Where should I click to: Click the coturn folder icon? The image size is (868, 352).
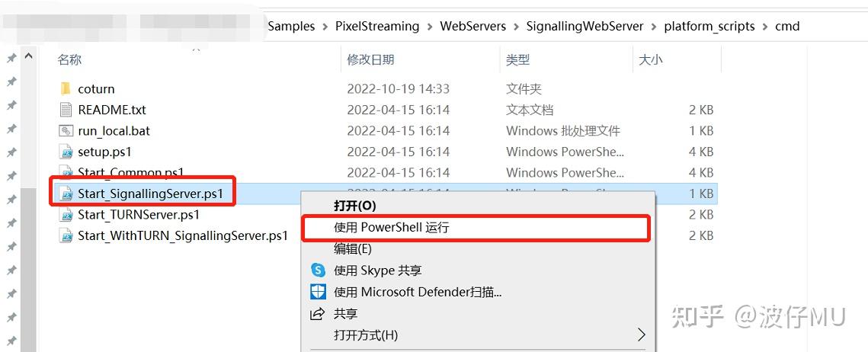pos(65,89)
